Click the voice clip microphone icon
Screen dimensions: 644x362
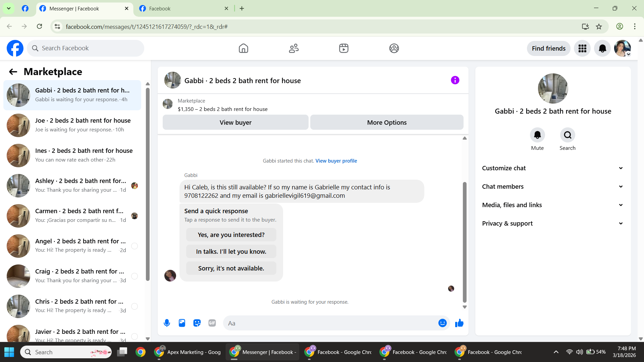click(x=167, y=323)
